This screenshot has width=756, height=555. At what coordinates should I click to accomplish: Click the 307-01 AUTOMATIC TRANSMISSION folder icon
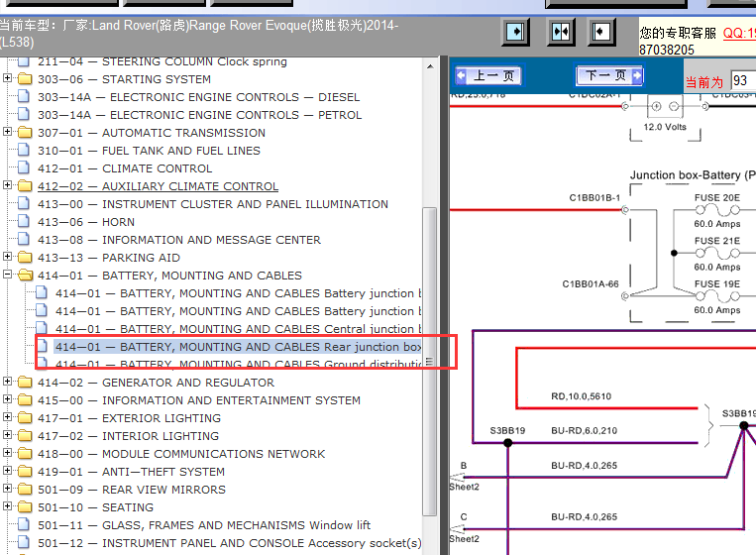pyautogui.click(x=25, y=133)
